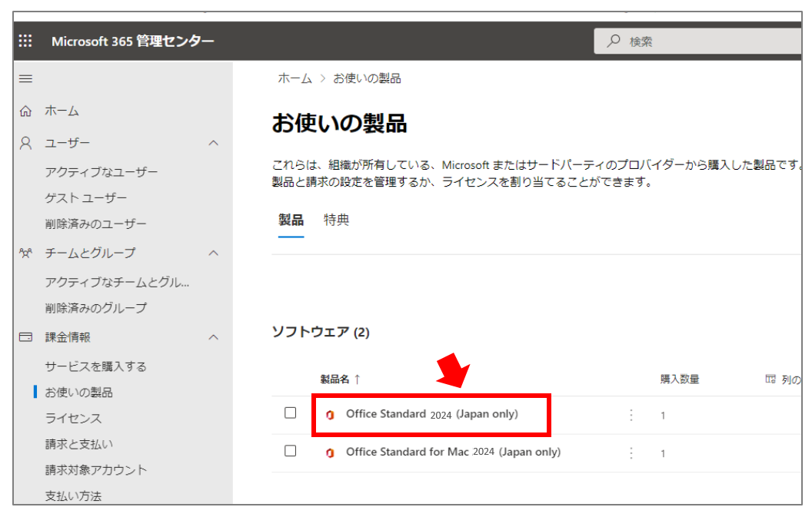This screenshot has width=812, height=517.
Task: Click the search magnifier icon
Action: [614, 41]
